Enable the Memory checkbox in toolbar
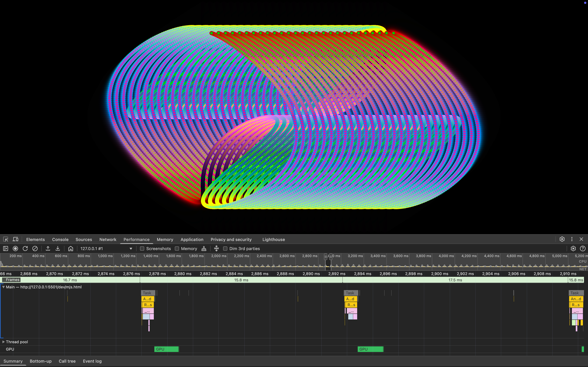The width and height of the screenshot is (588, 367). pos(177,249)
